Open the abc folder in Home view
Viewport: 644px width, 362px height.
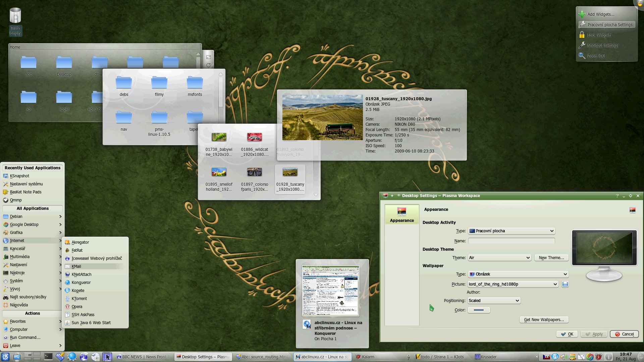(x=29, y=66)
